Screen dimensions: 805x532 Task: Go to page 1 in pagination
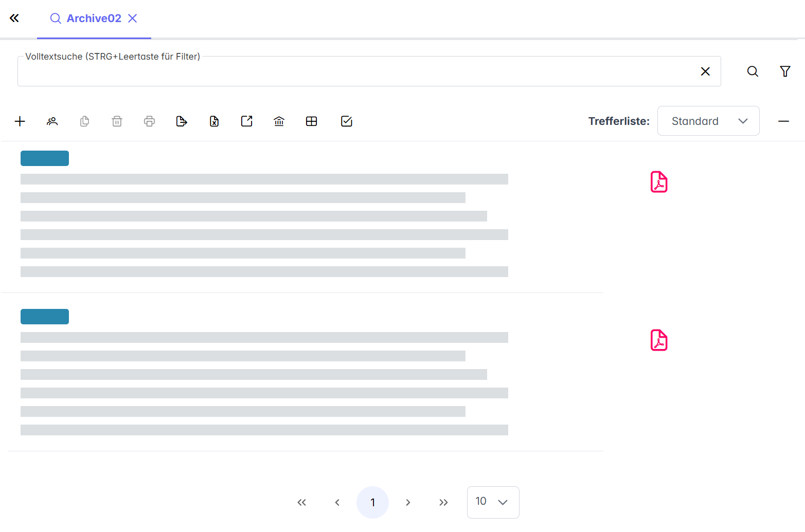372,502
